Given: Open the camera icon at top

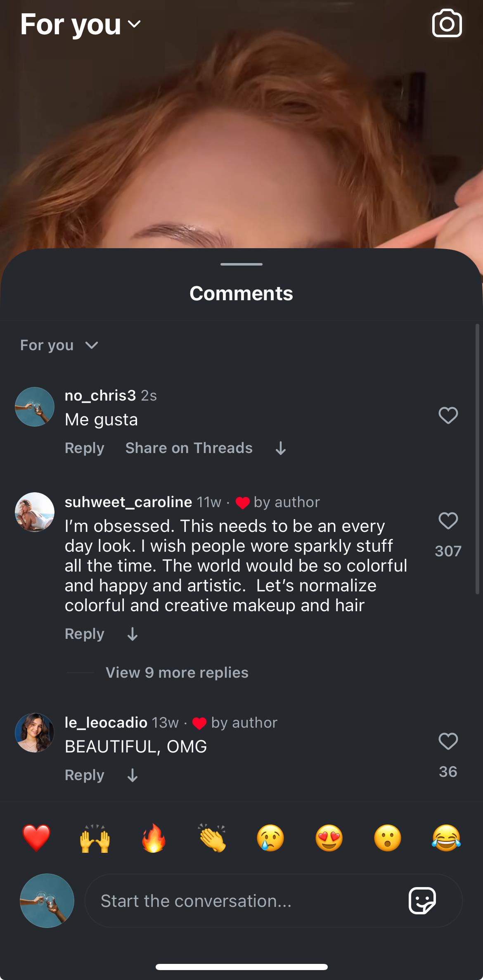Looking at the screenshot, I should (x=447, y=23).
